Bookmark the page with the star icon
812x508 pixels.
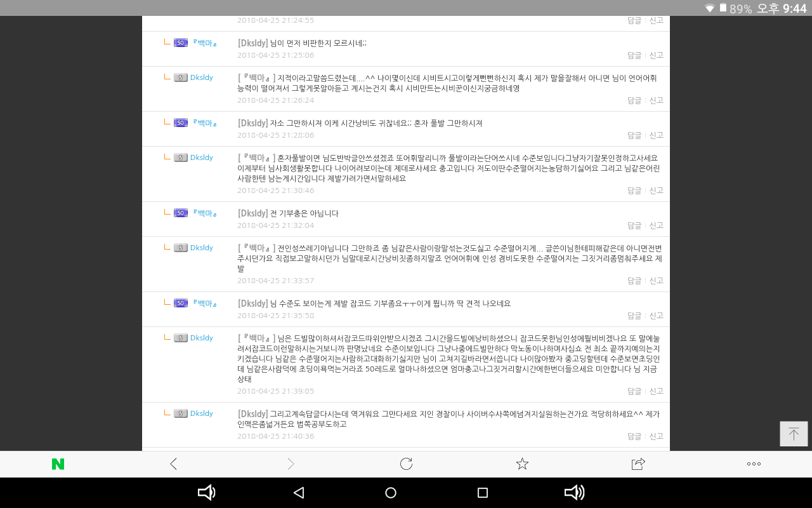click(522, 464)
